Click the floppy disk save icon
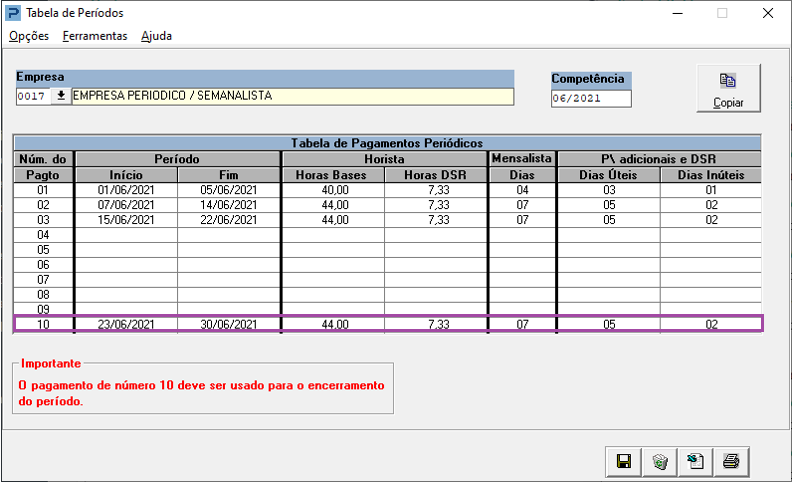 coord(623,462)
